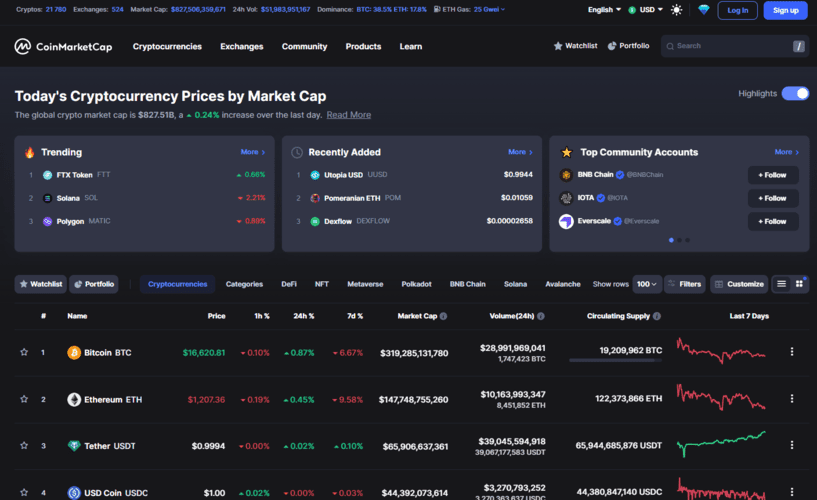Click Volume(24h) info icon
This screenshot has height=500, width=817.
point(541,316)
